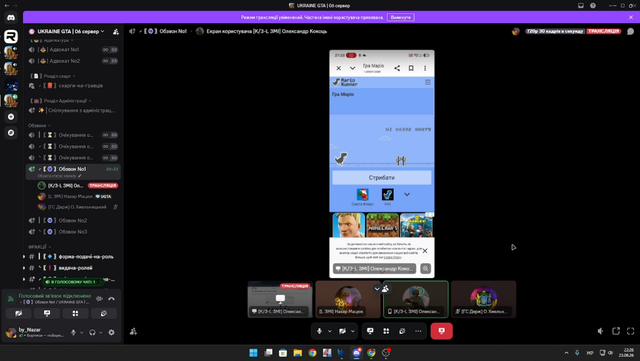640x361 pixels.
Task: Join the Обзвон №2 voice channel
Action: [x=73, y=221]
